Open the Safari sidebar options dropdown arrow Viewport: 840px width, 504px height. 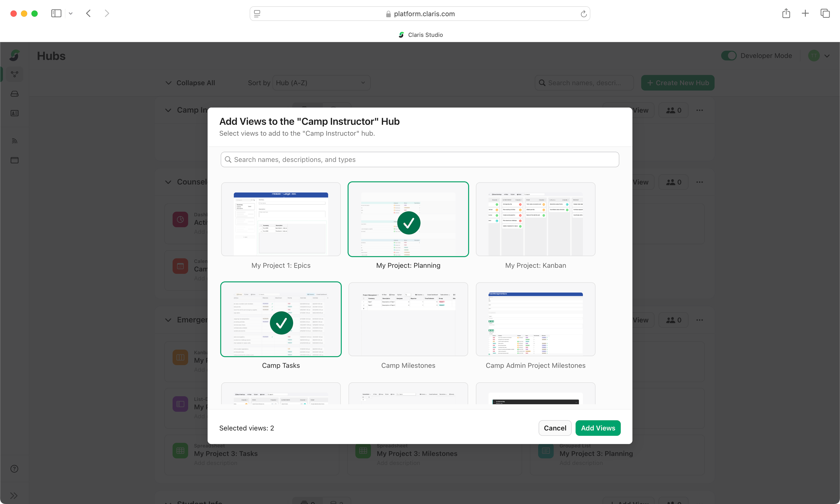pyautogui.click(x=71, y=14)
